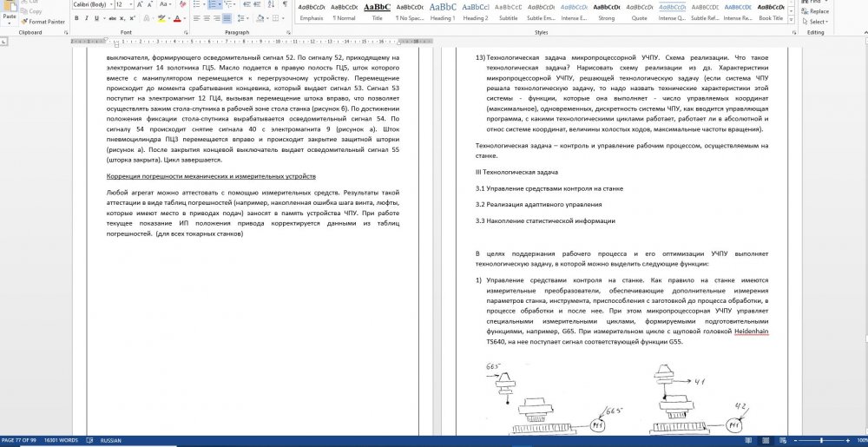Clear all formatting from selection
The height and width of the screenshot is (447, 868).
(181, 4)
